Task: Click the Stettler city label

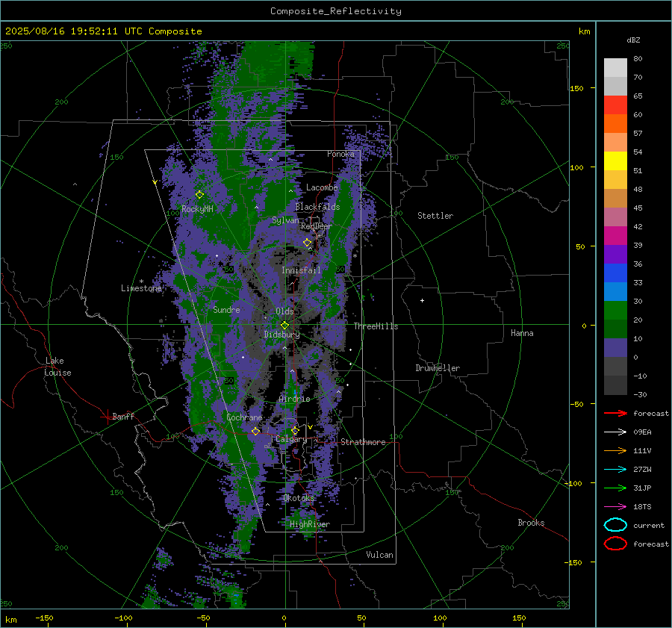Action: (435, 216)
